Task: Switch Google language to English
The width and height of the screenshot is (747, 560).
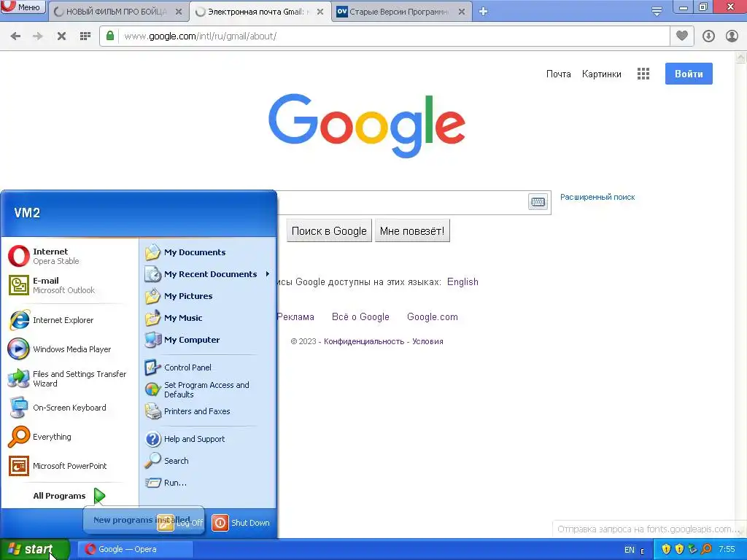Action: click(462, 282)
